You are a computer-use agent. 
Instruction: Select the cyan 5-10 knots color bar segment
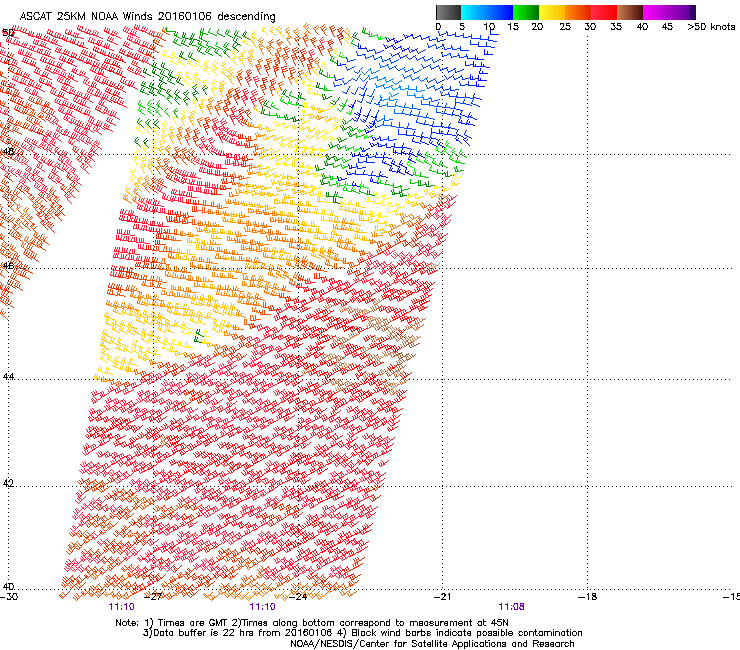(474, 12)
